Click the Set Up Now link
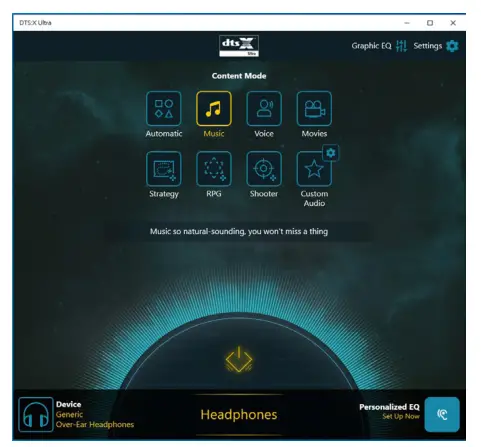This screenshot has width=481, height=447. click(401, 416)
